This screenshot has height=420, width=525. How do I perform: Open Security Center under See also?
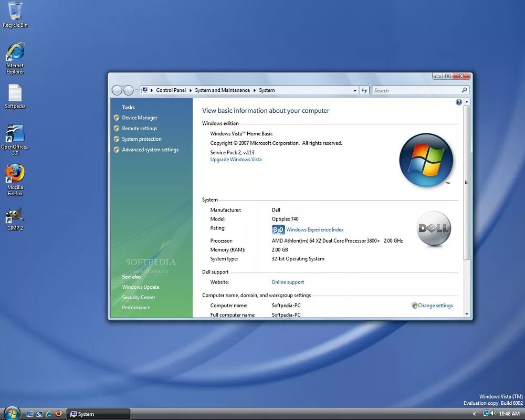coord(139,298)
